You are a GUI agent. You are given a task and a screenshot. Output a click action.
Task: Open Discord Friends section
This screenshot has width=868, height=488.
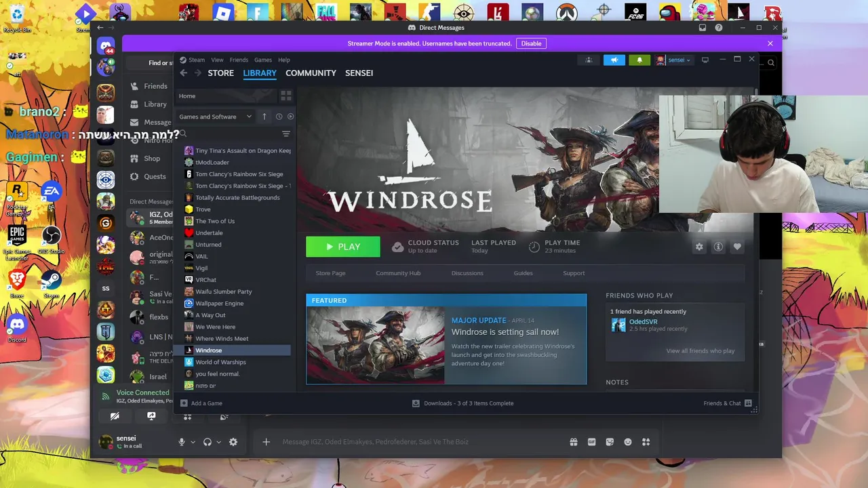(x=149, y=86)
